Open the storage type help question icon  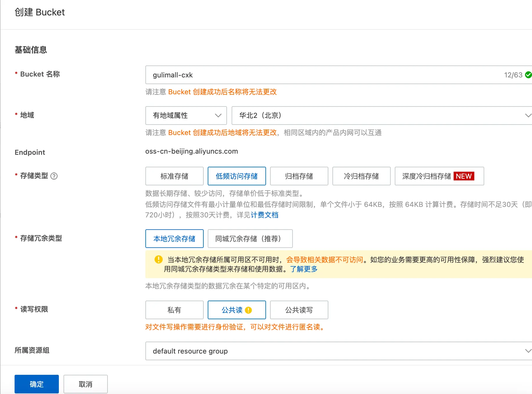click(54, 176)
